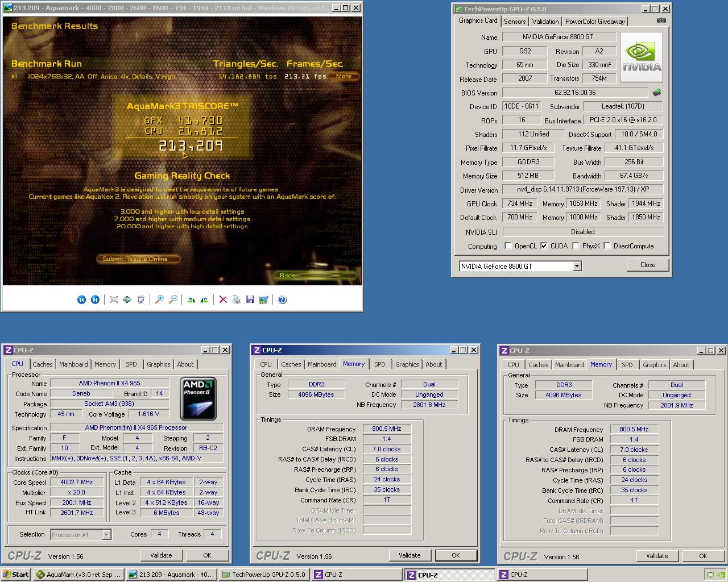The height and width of the screenshot is (582, 728).
Task: Click the Best Fit icon in Picture Viewer
Action: (114, 300)
